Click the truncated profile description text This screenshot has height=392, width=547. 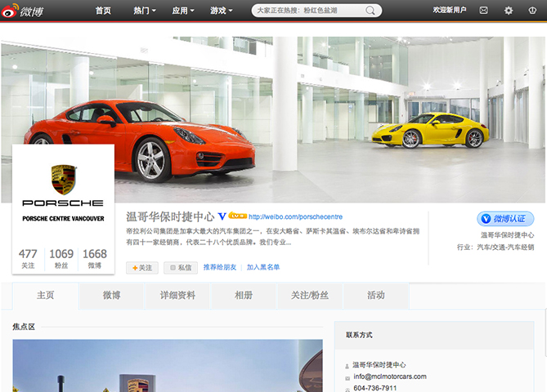tap(272, 237)
